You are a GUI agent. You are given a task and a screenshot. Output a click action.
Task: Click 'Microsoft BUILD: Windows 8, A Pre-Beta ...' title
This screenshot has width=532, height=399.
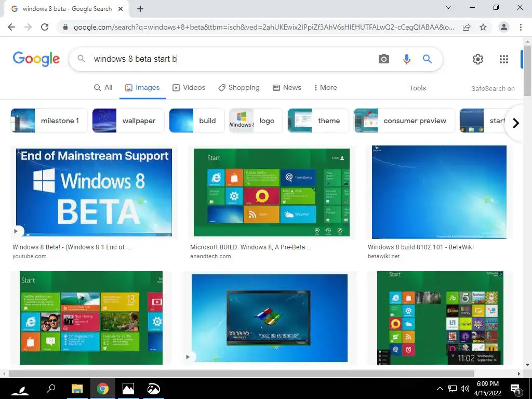[x=251, y=247]
